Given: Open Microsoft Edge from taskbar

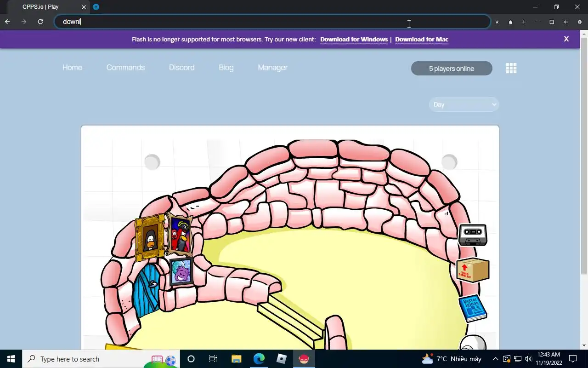Looking at the screenshot, I should (259, 359).
